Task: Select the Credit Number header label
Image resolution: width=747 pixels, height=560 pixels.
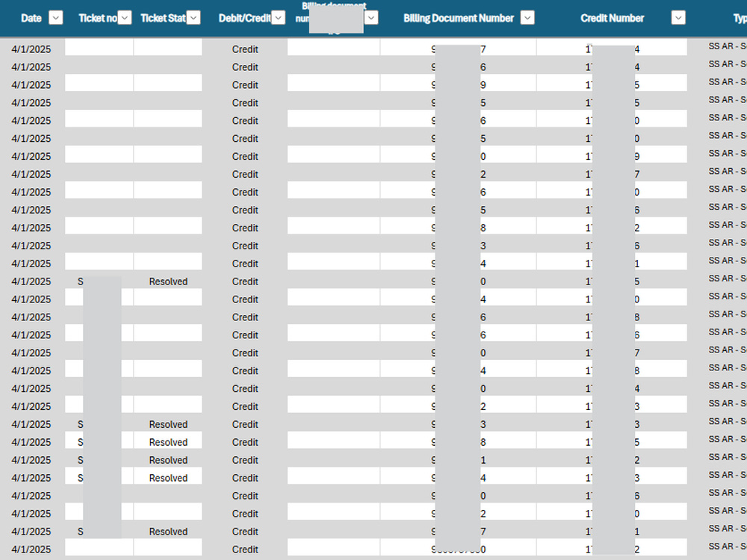Action: tap(613, 18)
